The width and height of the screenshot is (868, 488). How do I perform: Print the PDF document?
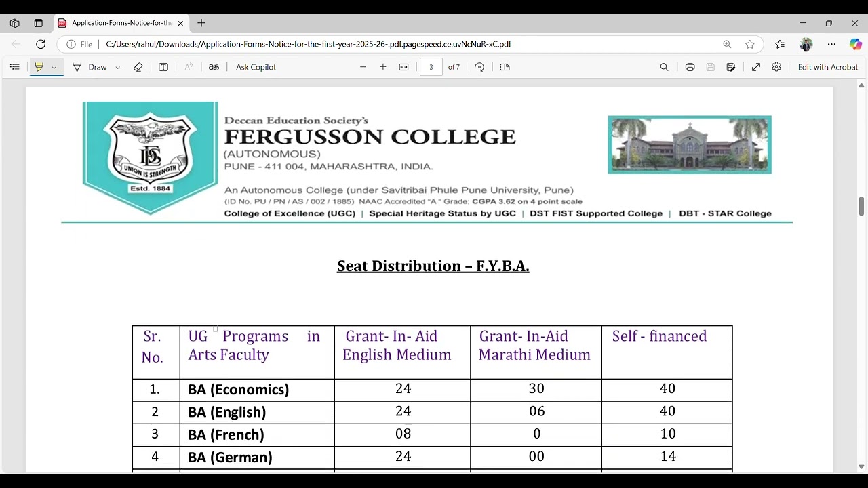coord(690,67)
